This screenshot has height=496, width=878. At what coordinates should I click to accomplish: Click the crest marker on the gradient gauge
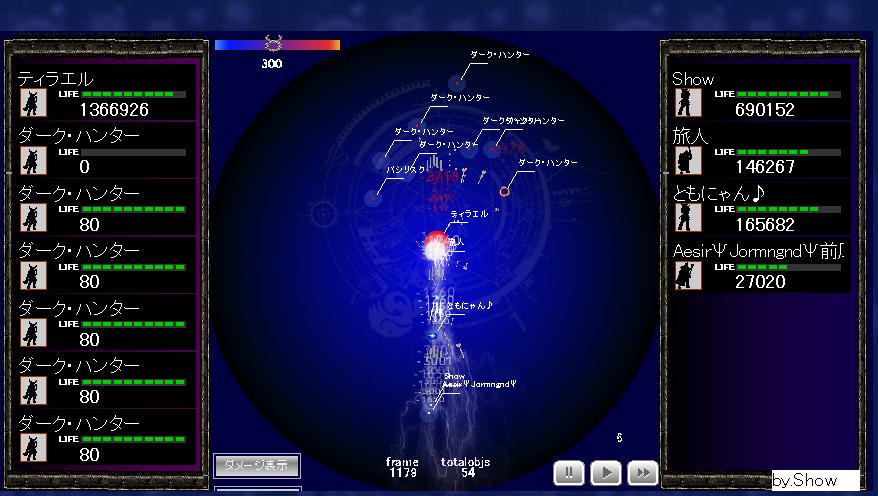click(x=273, y=44)
